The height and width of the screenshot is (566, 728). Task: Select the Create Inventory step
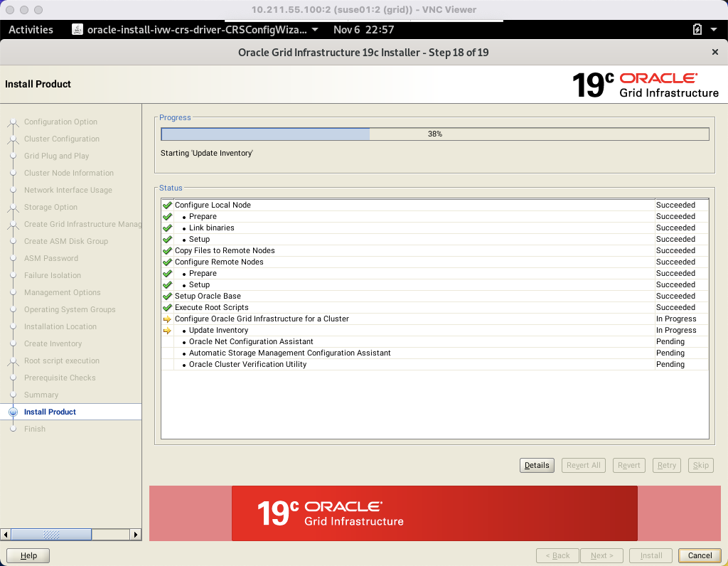[53, 343]
